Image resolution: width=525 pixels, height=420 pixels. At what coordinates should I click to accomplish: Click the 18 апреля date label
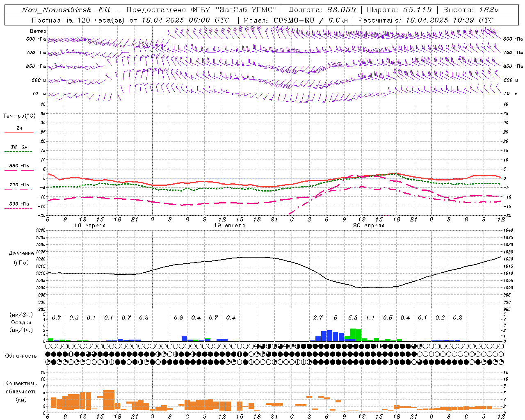90,226
